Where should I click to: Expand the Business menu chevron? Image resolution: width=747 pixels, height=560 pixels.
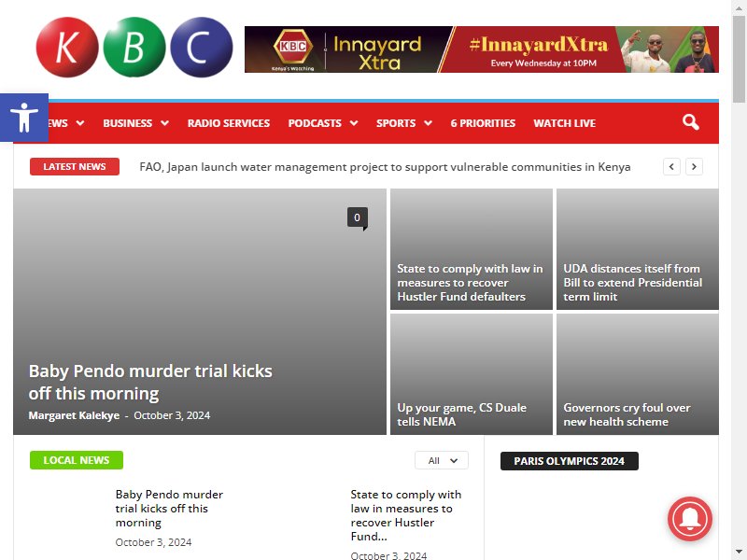click(165, 123)
